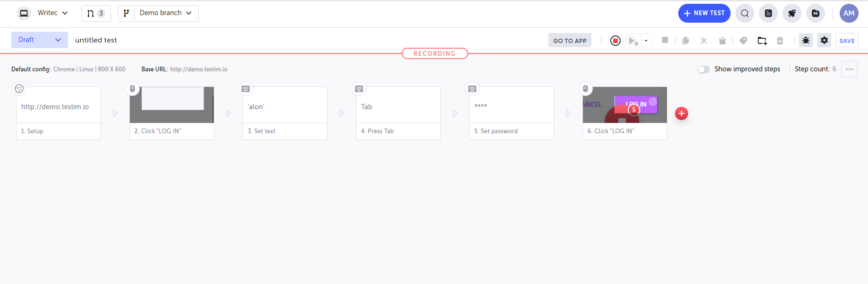The width and height of the screenshot is (868, 284).
Task: Add a step with red plus button
Action: point(682,113)
